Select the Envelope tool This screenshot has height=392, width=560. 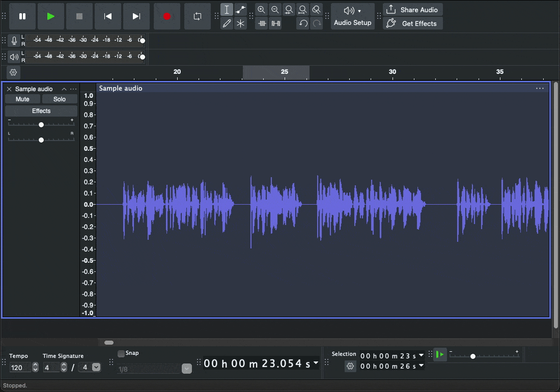pos(240,10)
